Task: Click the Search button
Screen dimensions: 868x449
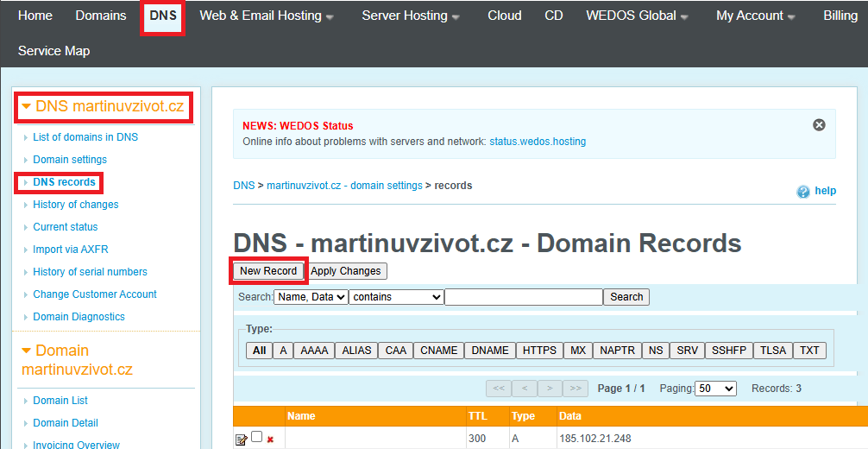Action: (626, 297)
